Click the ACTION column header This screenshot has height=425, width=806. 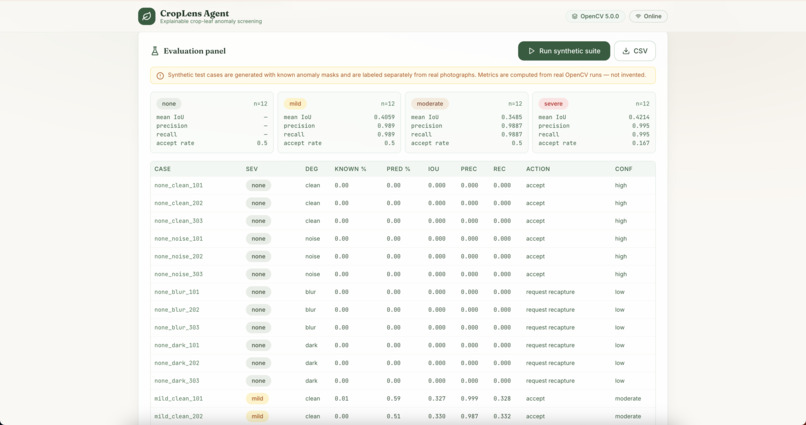click(538, 169)
